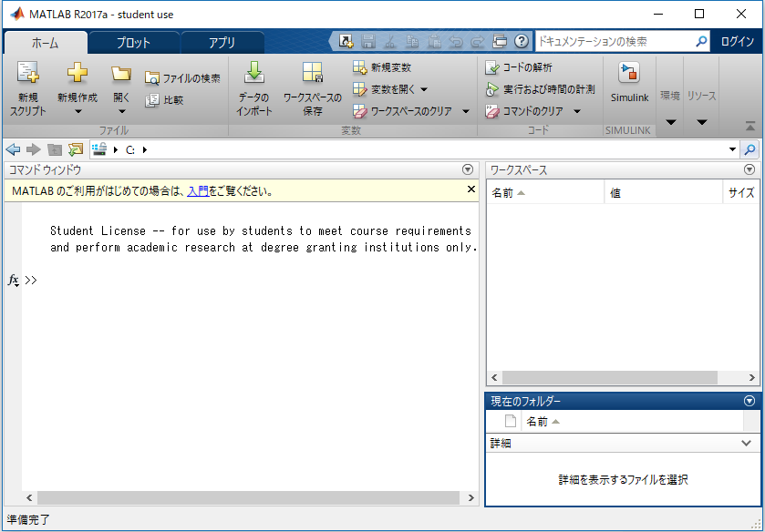Click Command Window horizontal scrollbar
The image size is (765, 532).
click(249, 497)
